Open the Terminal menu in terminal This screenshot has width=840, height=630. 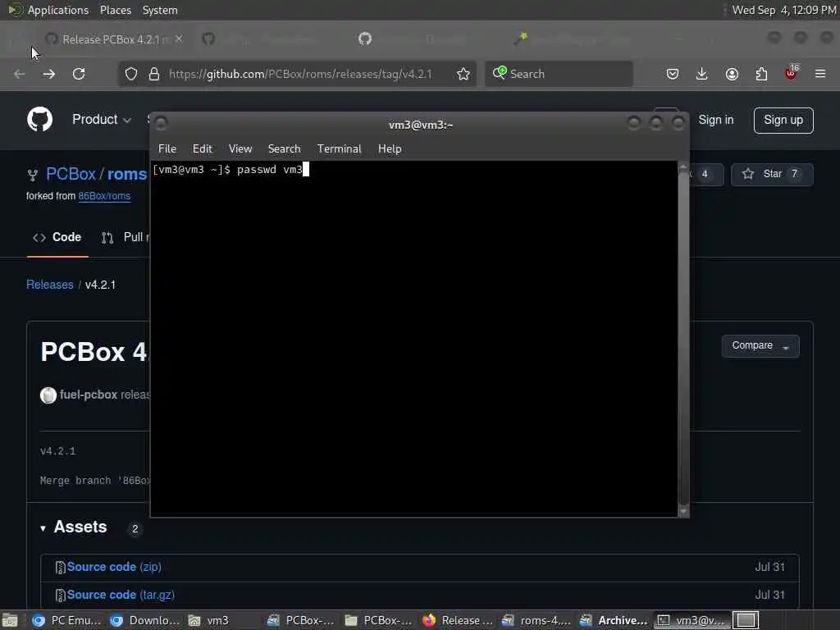click(x=339, y=148)
